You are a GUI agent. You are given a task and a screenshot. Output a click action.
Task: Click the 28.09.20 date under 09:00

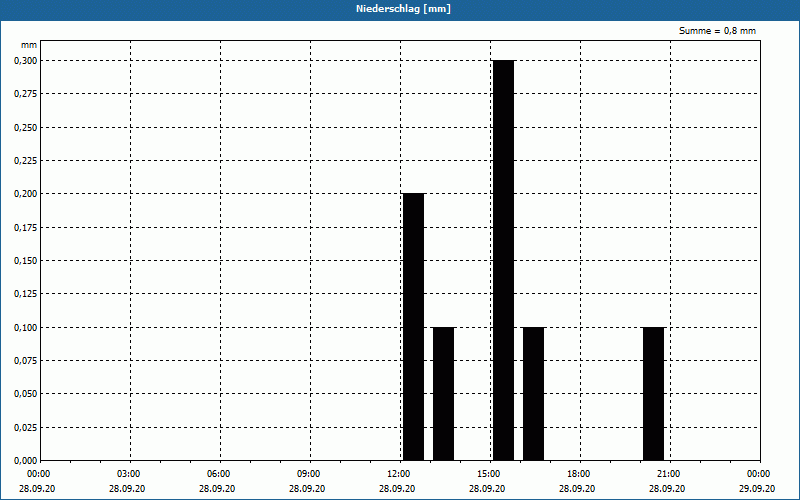coord(307,488)
